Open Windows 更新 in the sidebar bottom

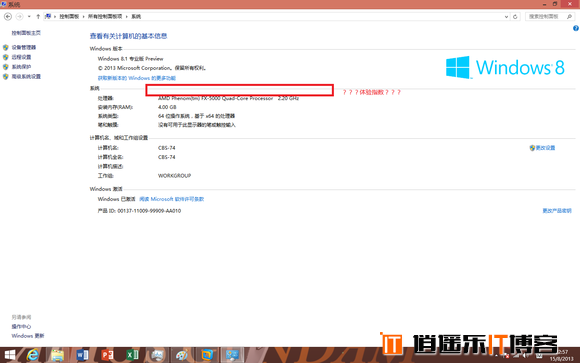pyautogui.click(x=28, y=336)
